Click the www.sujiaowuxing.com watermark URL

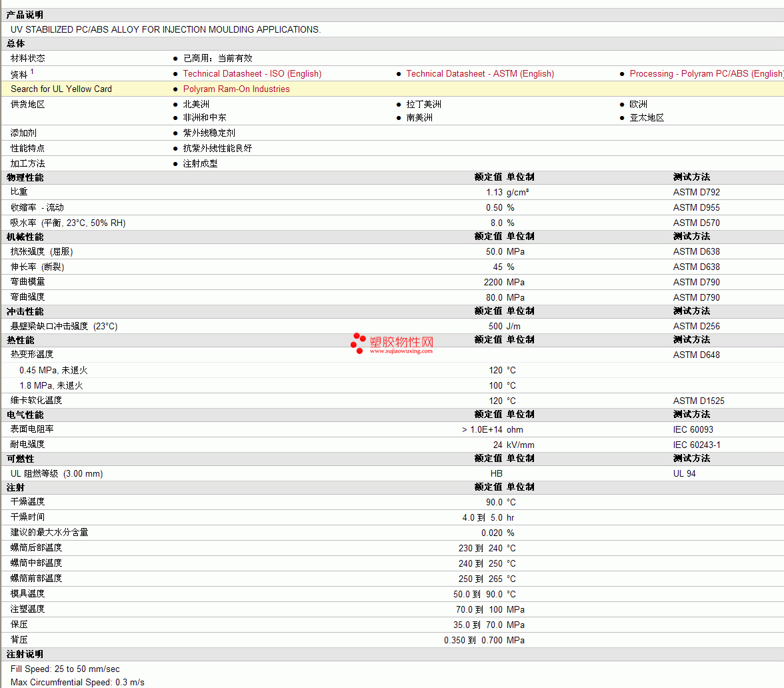click(401, 351)
